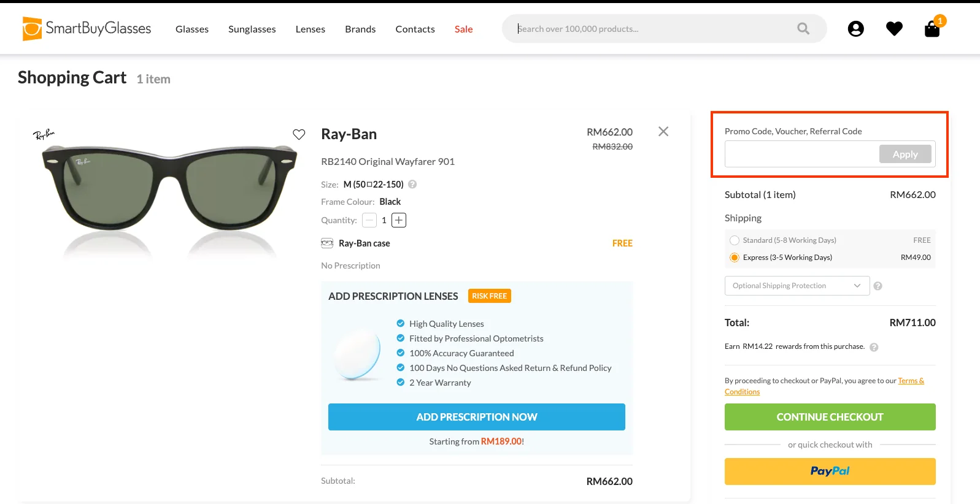The width and height of the screenshot is (980, 504).
Task: Increase quantity with plus button
Action: (399, 220)
